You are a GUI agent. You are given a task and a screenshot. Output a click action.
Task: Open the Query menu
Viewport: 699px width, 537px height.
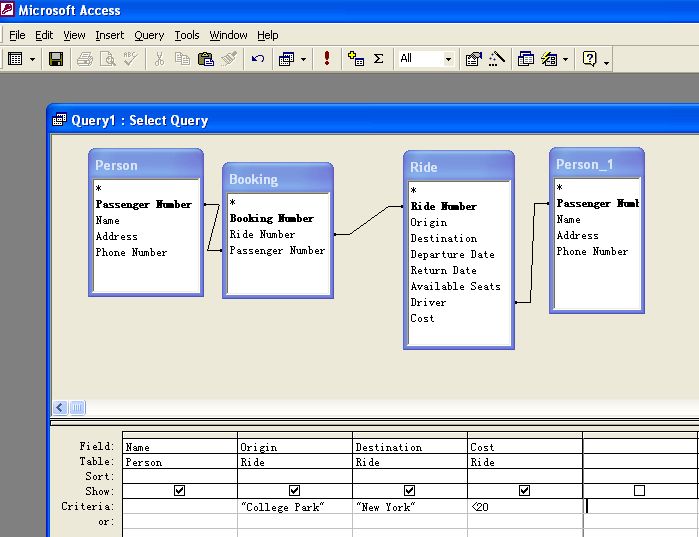coord(149,35)
